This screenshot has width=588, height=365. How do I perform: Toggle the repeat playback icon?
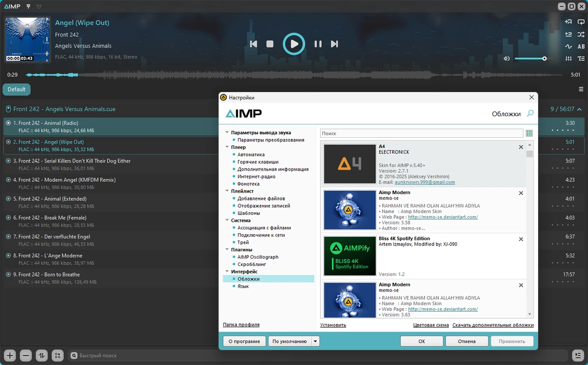point(581,22)
